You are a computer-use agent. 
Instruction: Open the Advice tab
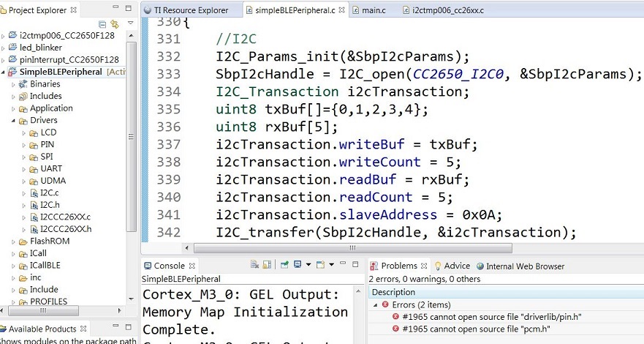tap(452, 266)
